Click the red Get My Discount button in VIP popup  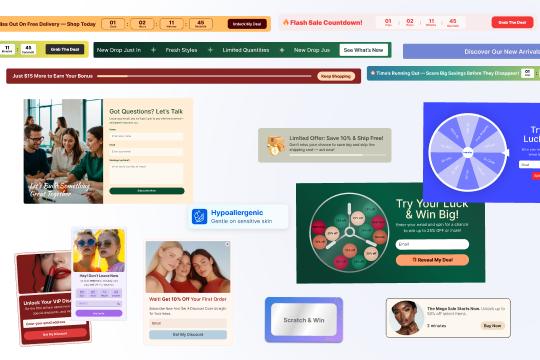tap(55, 334)
